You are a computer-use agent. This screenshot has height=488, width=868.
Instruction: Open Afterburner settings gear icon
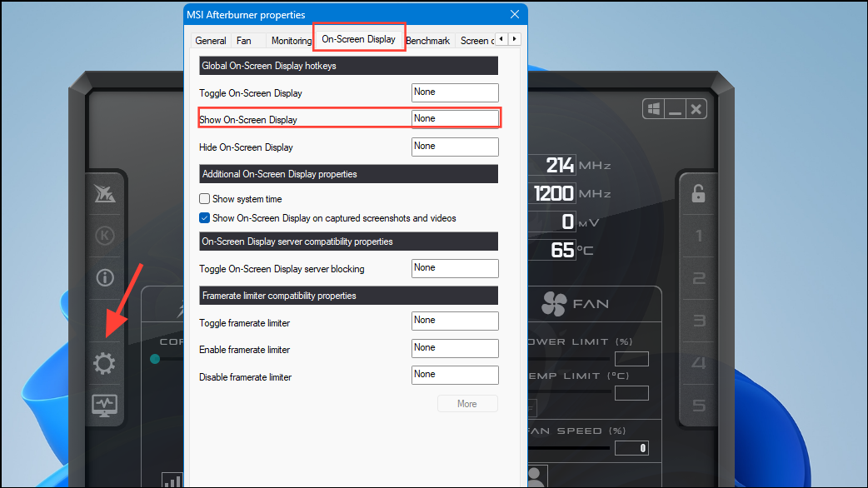click(x=104, y=364)
